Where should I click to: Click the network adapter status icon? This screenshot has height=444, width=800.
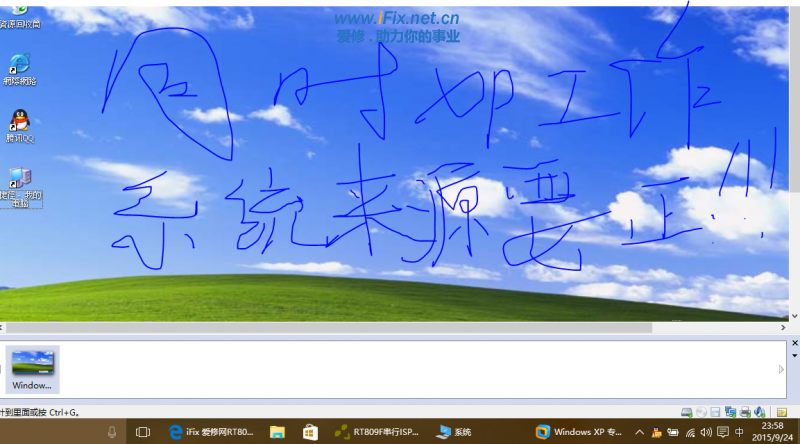click(x=730, y=412)
